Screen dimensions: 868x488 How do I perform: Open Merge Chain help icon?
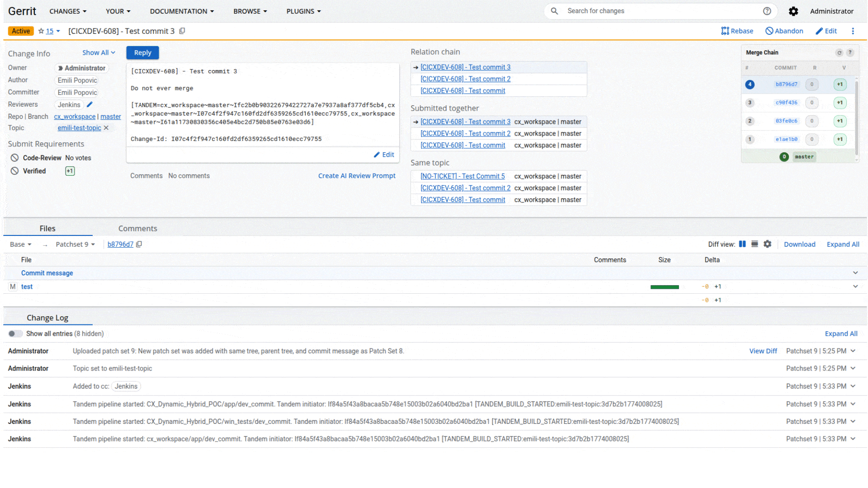(x=850, y=53)
